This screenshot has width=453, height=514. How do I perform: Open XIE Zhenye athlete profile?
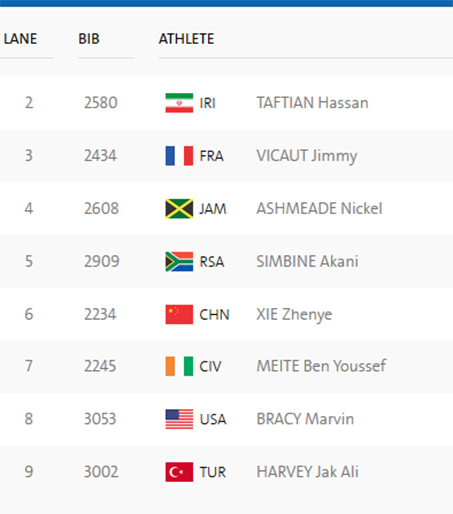(294, 315)
